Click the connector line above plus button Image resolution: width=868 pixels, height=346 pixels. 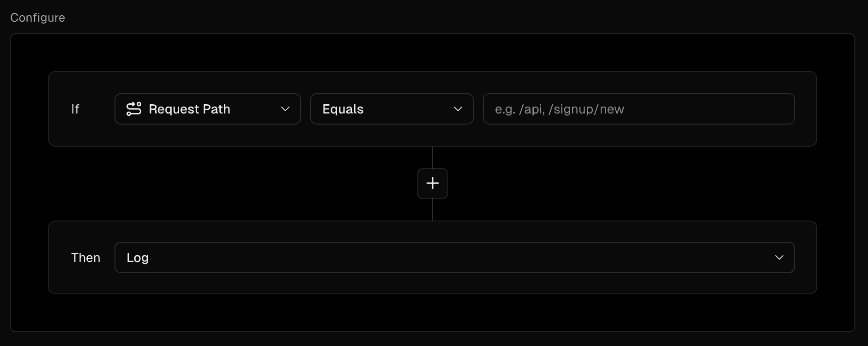pyautogui.click(x=433, y=157)
